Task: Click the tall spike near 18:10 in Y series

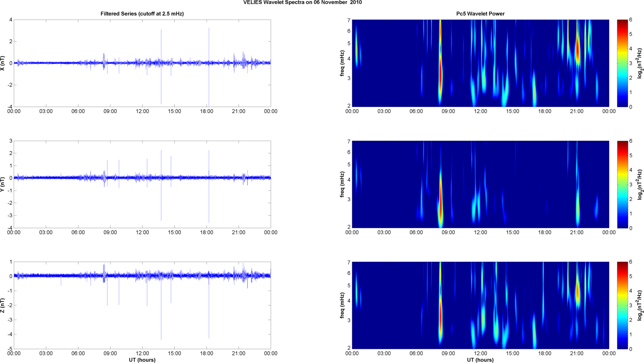Action: (x=209, y=186)
